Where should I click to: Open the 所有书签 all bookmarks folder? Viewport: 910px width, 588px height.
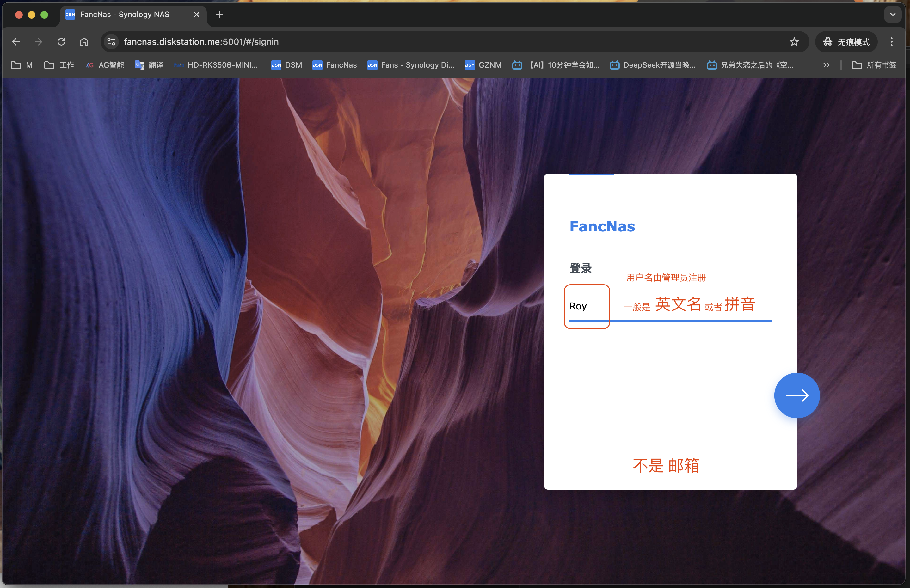pyautogui.click(x=874, y=65)
